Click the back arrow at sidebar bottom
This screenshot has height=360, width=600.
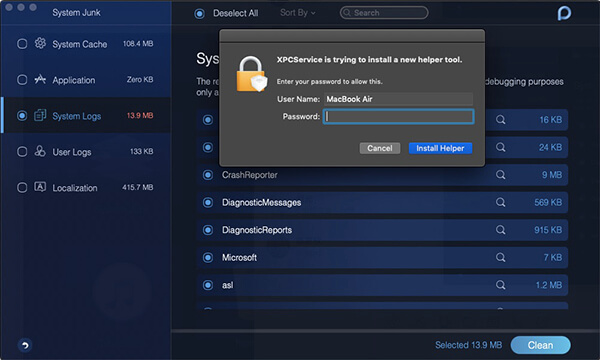pos(25,345)
